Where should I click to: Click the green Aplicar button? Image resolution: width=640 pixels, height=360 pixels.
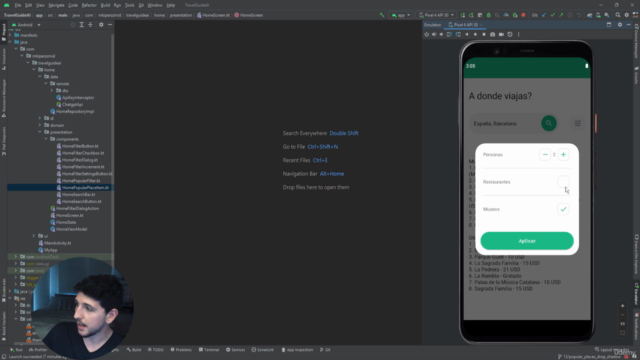pyautogui.click(x=527, y=241)
